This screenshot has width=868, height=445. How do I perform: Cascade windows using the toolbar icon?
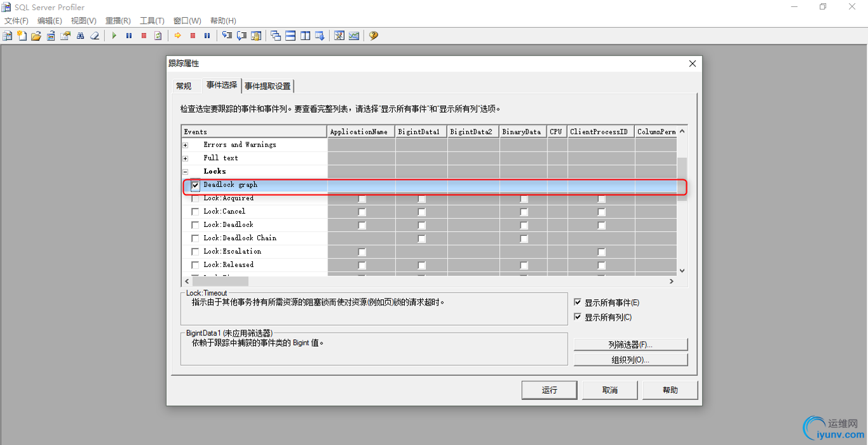[276, 35]
